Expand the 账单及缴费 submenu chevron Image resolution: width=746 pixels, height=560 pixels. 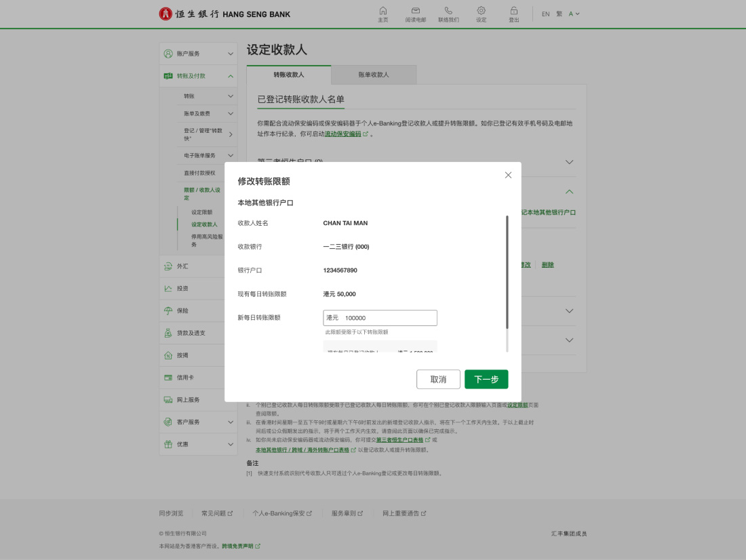(x=231, y=114)
